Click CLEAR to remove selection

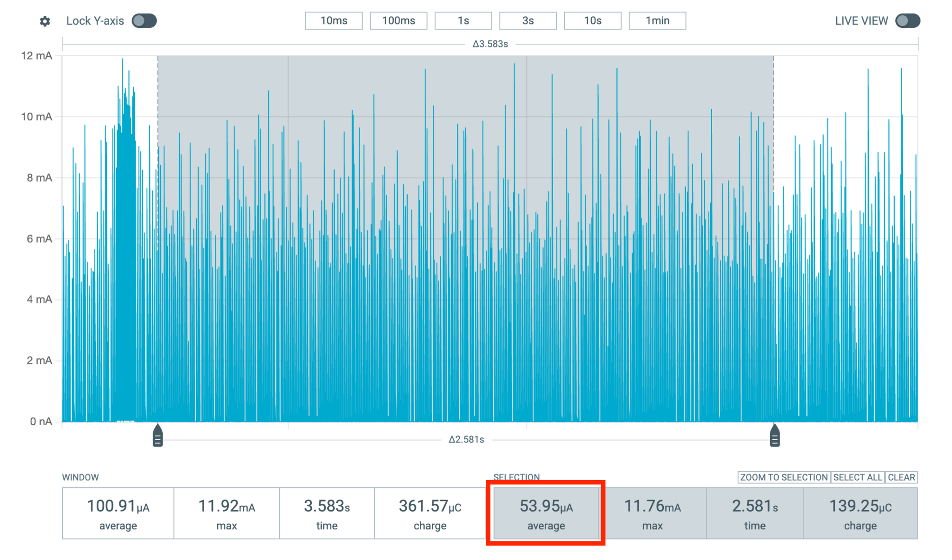coord(901,477)
